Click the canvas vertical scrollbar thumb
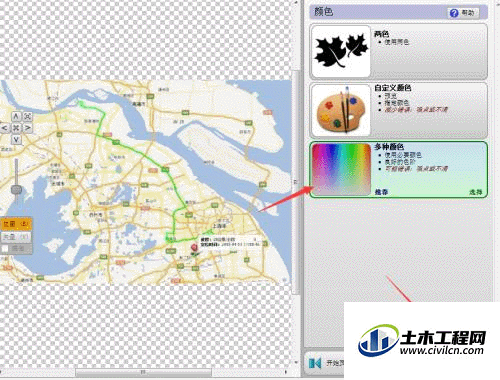 [296, 182]
